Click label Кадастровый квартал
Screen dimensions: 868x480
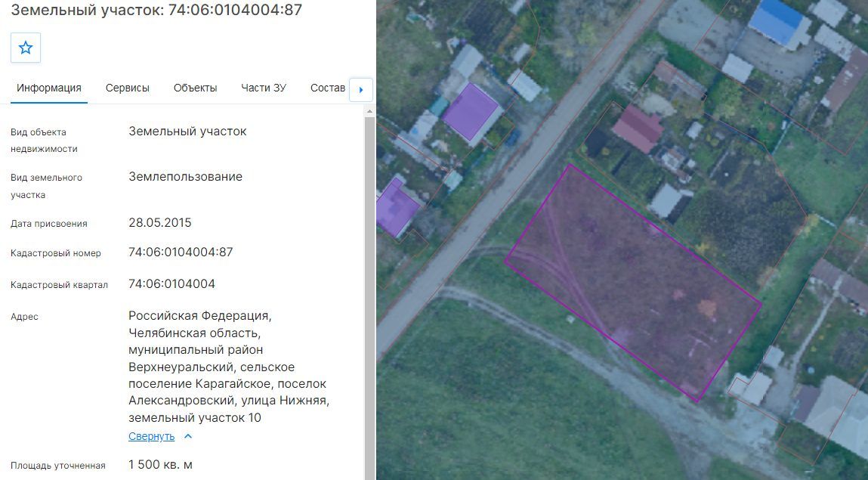click(59, 284)
